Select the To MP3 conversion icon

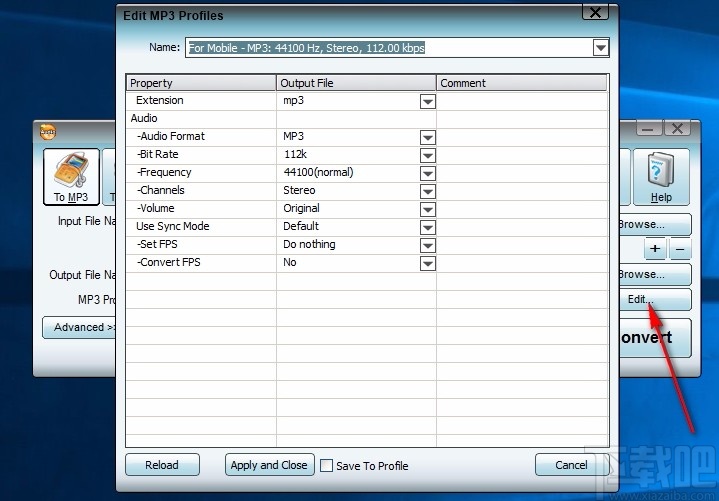pyautogui.click(x=71, y=176)
